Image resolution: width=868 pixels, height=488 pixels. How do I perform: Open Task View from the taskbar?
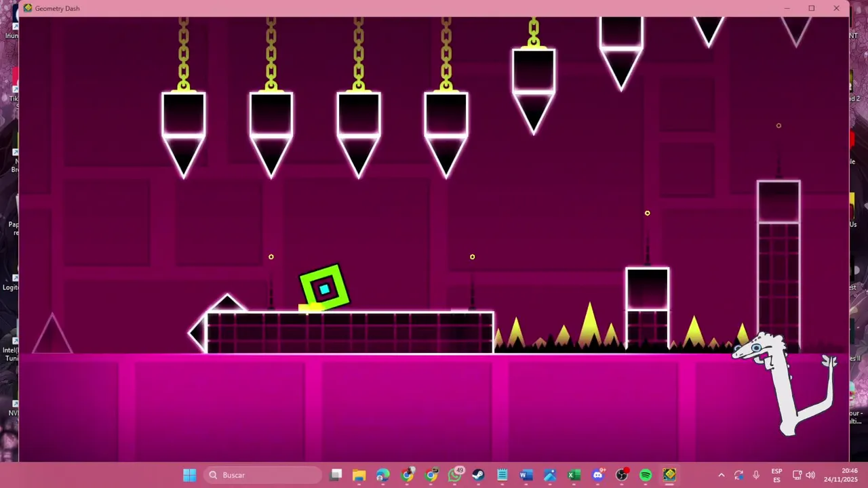point(336,475)
